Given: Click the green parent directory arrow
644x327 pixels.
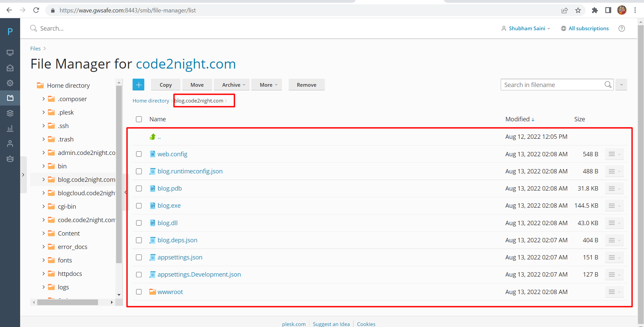Looking at the screenshot, I should [153, 136].
